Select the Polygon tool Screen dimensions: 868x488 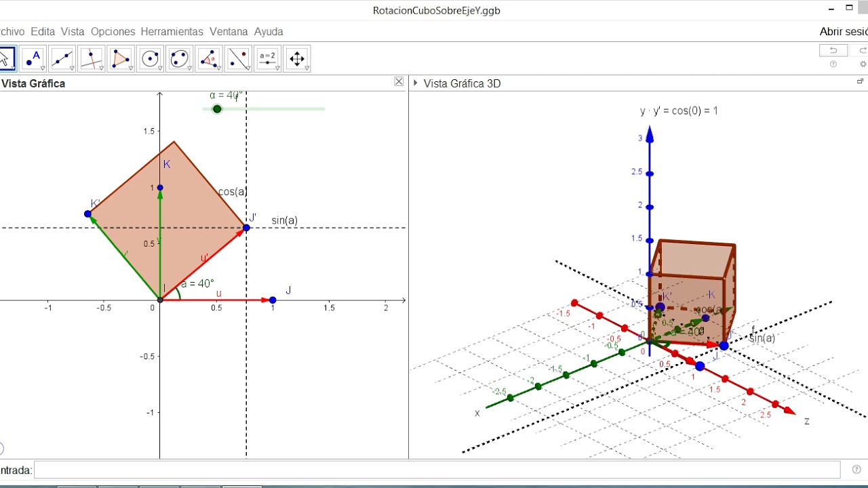tap(121, 58)
